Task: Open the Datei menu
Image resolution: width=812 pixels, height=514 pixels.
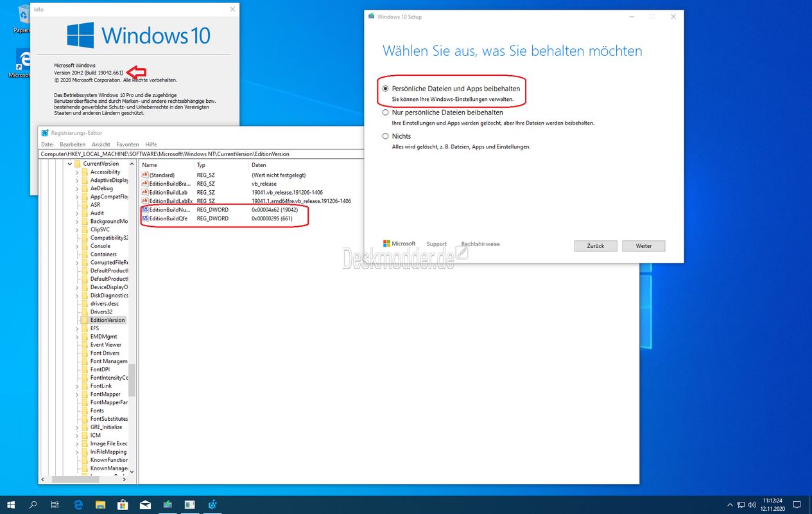Action: 48,145
